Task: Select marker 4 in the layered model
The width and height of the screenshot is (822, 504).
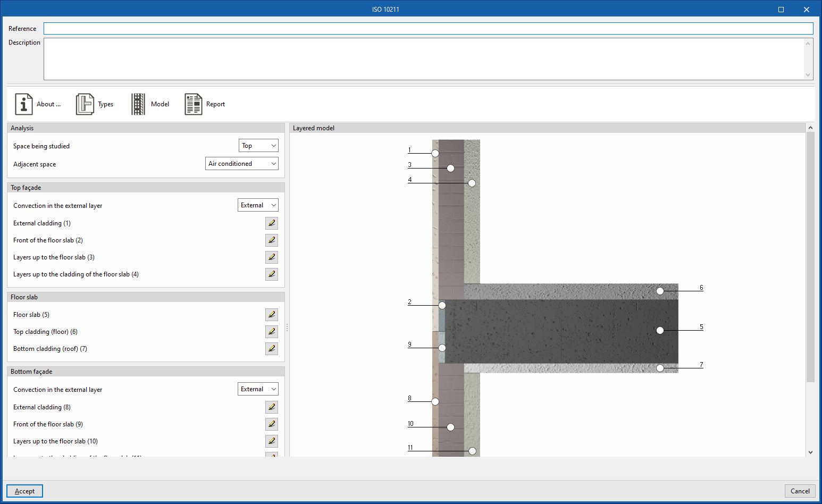Action: pos(472,183)
